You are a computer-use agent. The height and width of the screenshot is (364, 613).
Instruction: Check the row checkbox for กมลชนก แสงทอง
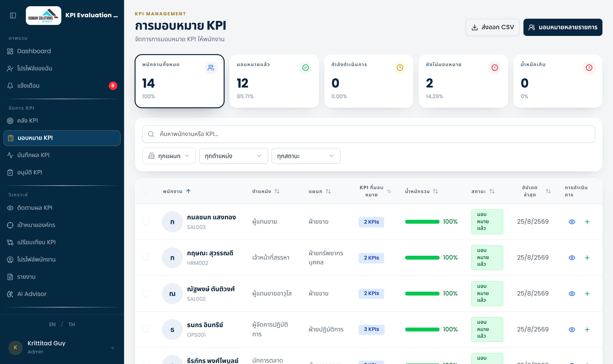tap(146, 221)
